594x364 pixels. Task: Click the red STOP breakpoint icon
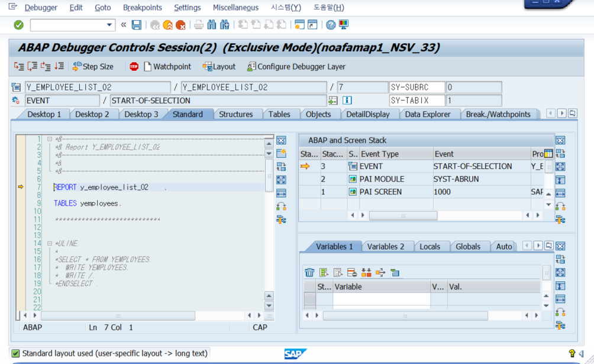134,67
